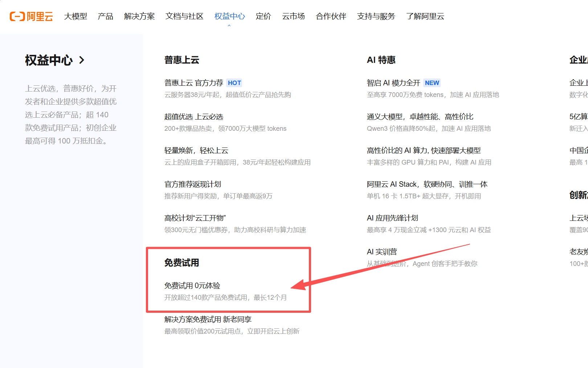The image size is (588, 368).
Task: Click text Agent 创客手把手教你
Action: [445, 264]
